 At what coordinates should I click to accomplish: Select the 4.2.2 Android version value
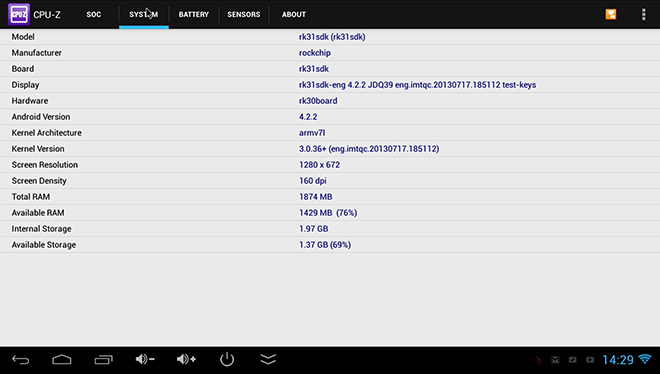coord(308,117)
